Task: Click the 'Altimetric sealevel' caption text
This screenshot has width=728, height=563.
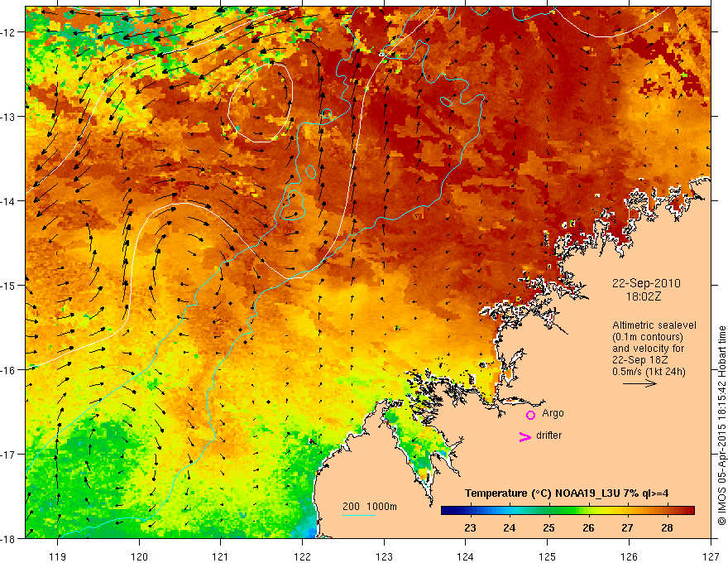Action: 654,325
